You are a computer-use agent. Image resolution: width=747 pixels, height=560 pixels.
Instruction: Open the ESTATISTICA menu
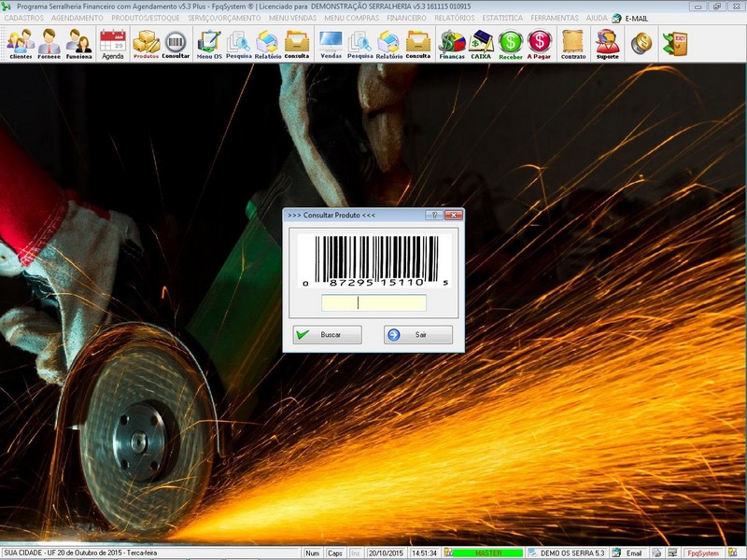(x=502, y=18)
